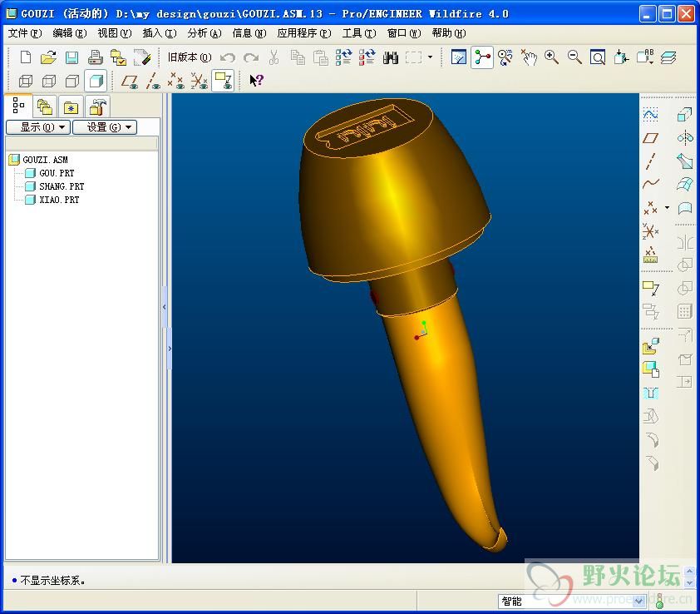Select the Folder Browser tab
Viewport: 700px width, 614px height.
pyautogui.click(x=45, y=107)
